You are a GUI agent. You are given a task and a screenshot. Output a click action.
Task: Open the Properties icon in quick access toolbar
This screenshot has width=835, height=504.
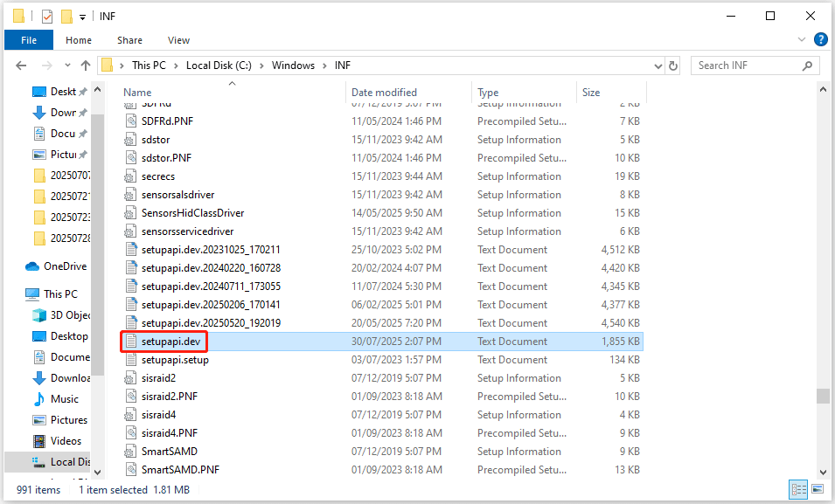45,16
